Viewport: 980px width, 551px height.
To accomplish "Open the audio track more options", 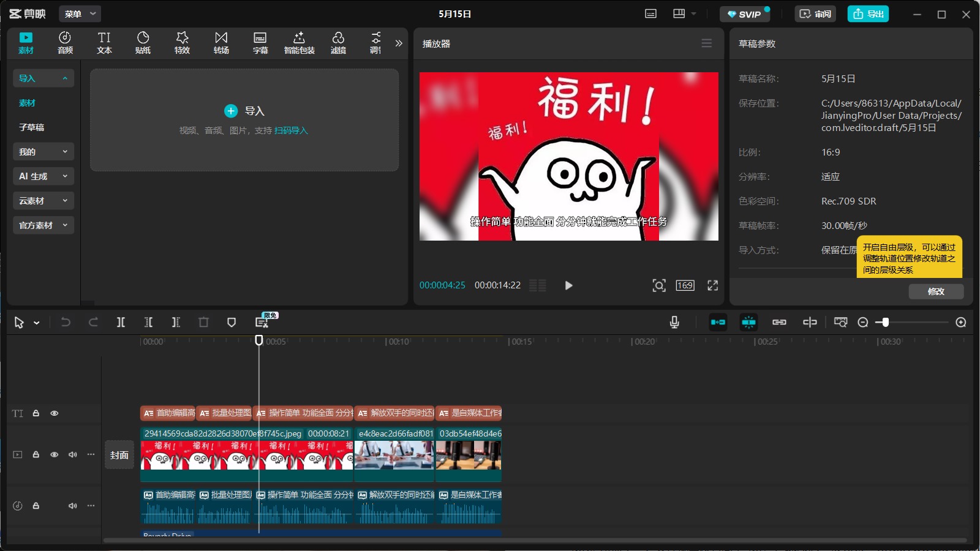I will 91,506.
